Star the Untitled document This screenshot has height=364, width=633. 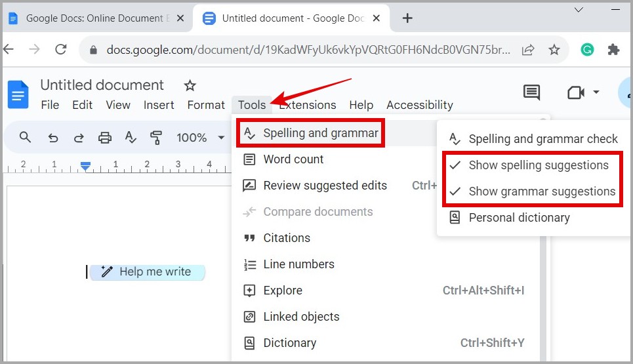coord(190,85)
